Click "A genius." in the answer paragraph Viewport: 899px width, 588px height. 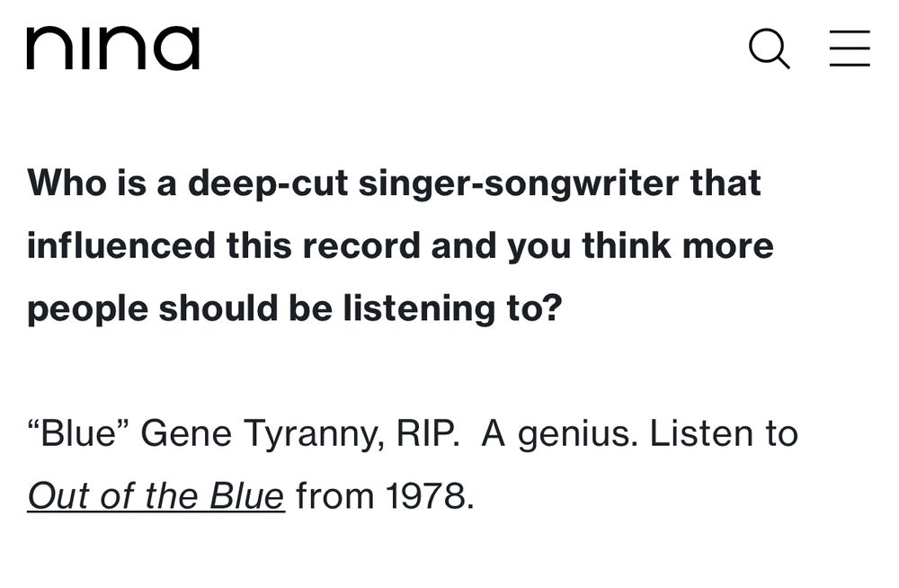[x=559, y=433]
